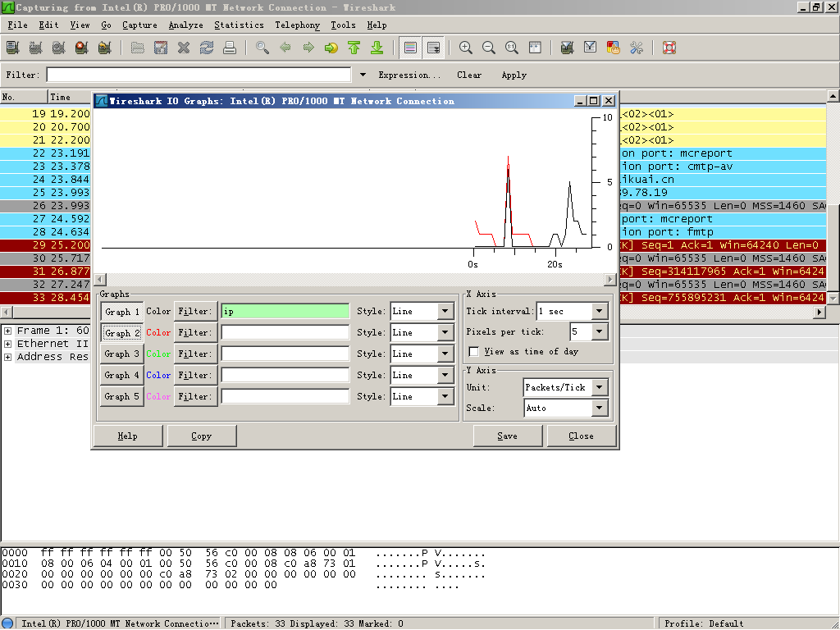Jump to the first packet
Viewport: 840px width, 630px height.
click(x=354, y=48)
